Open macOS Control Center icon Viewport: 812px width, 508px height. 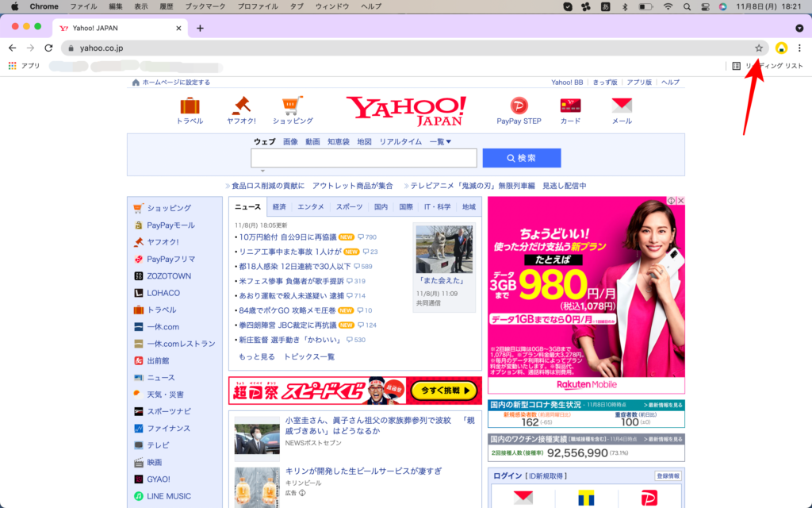pos(705,6)
